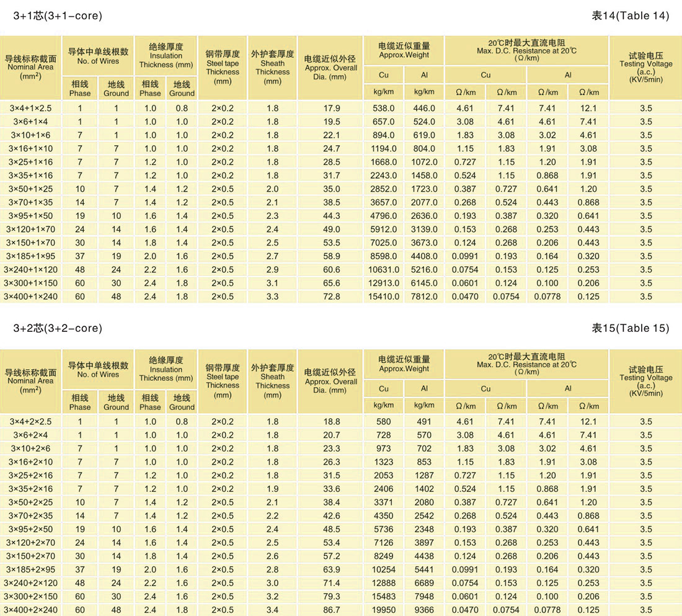This screenshot has height=616, width=682.
Task: Click the "表15(Table 15)" label
Action: 631,328
